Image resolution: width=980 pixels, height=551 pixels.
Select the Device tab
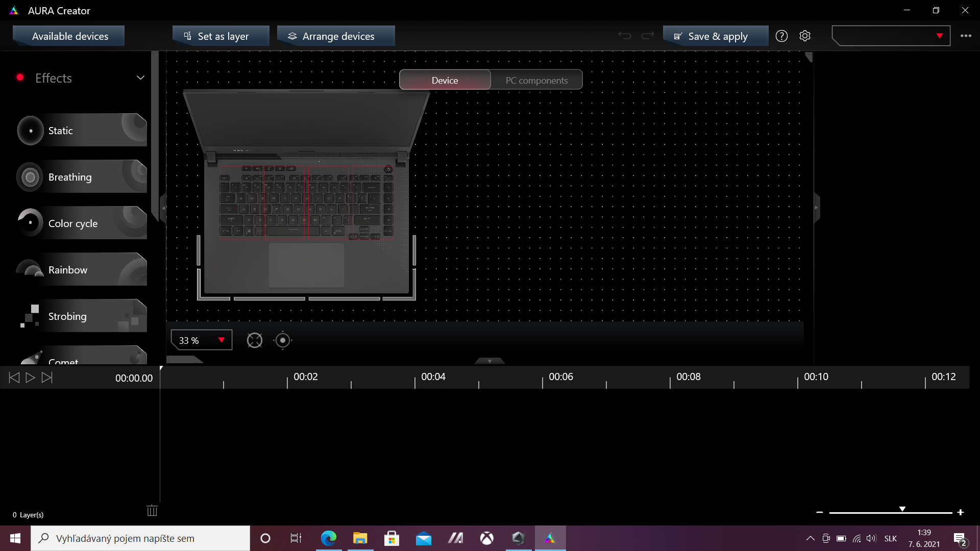pos(445,80)
